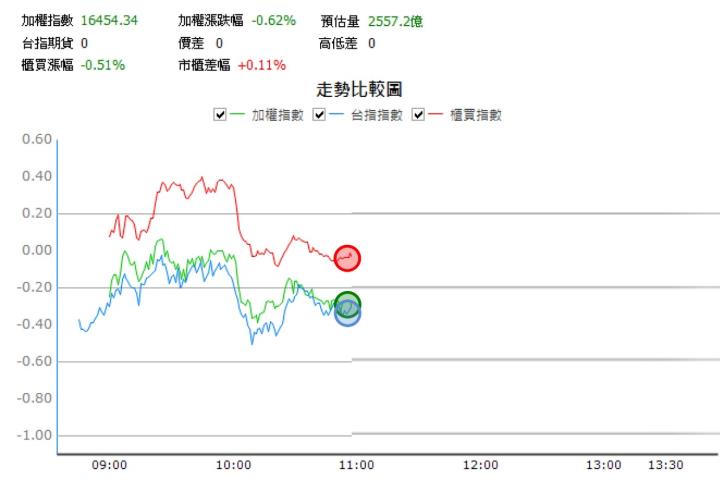Click the 13:30 time axis label
This screenshot has width=720, height=486.
(x=666, y=465)
